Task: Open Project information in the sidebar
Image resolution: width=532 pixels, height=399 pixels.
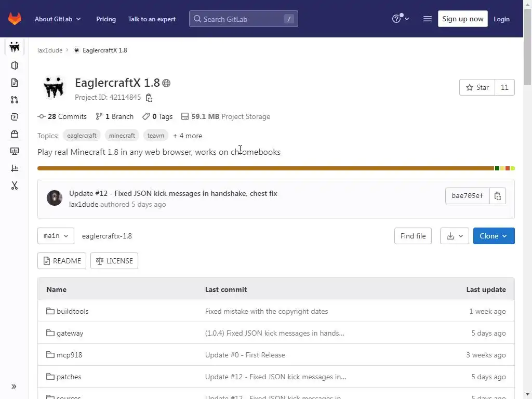Action: pos(15,65)
